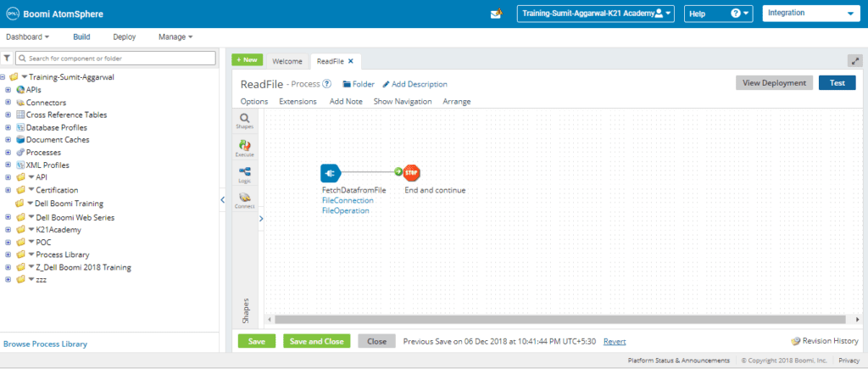Click the gray Close button
The image size is (868, 369).
pos(376,341)
